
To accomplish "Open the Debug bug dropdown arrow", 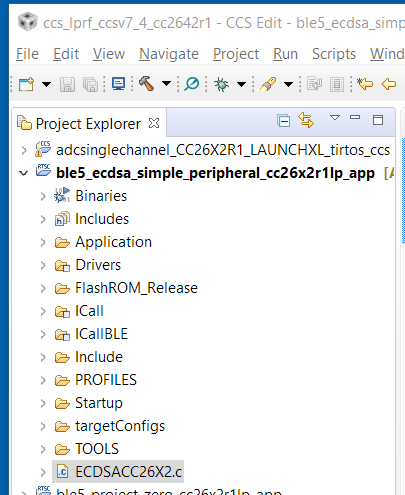I will click(241, 84).
